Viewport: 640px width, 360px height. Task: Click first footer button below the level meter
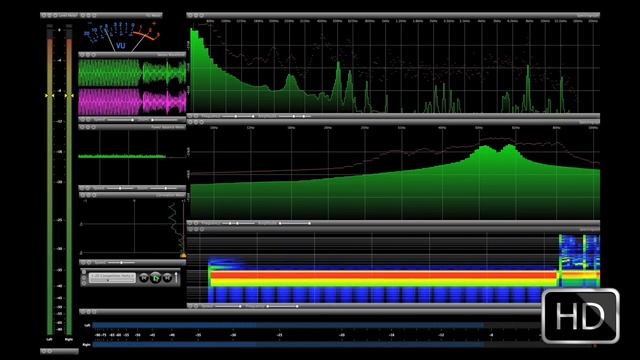pyautogui.click(x=44, y=351)
